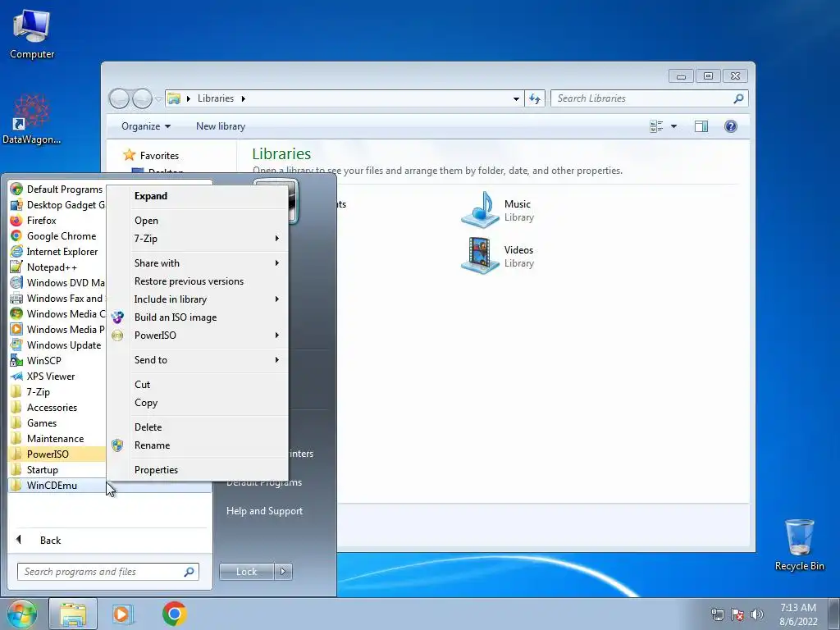This screenshot has width=840, height=630.
Task: Click Favorites in navigation pane
Action: coord(159,156)
